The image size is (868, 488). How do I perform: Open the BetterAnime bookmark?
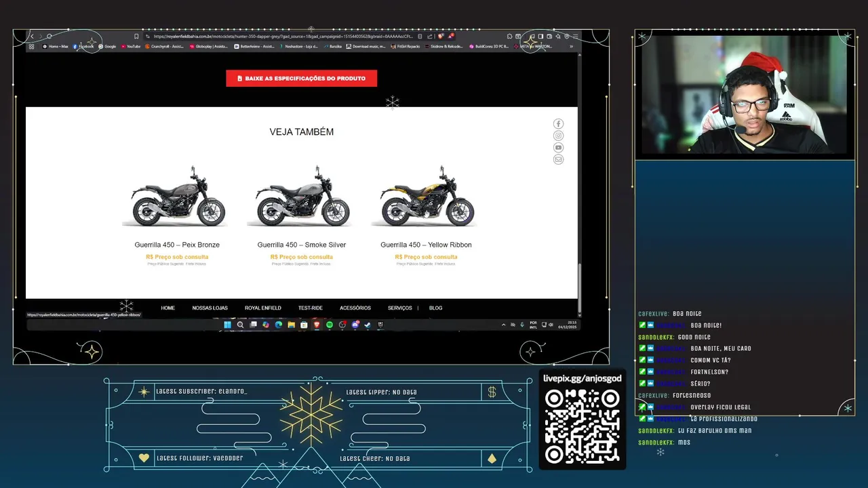[x=254, y=46]
